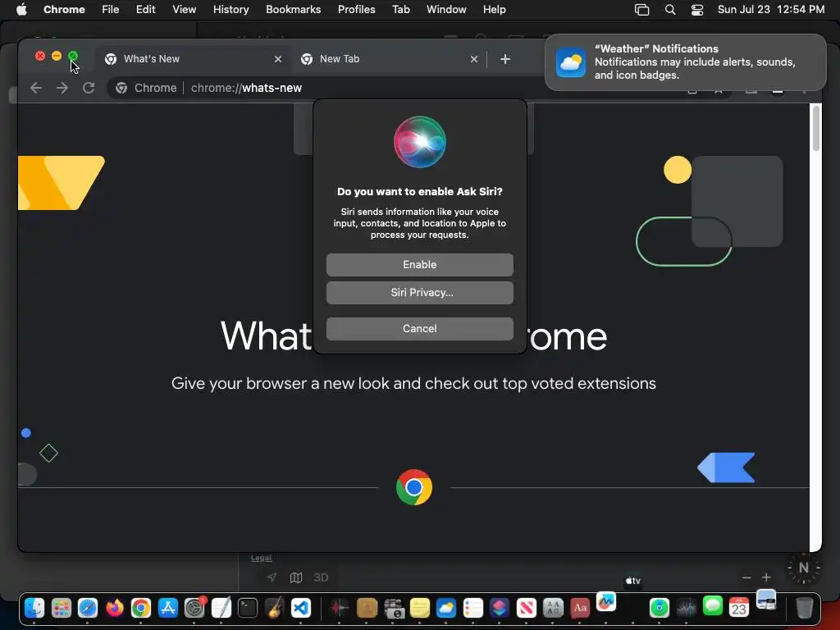The width and height of the screenshot is (840, 630).
Task: Open System Settings from the Dock
Action: 194,608
